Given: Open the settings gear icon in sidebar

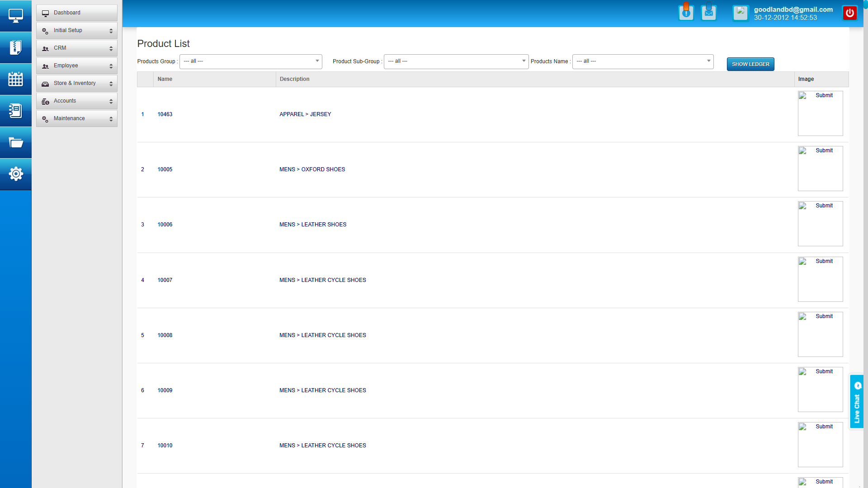Looking at the screenshot, I should [x=16, y=174].
